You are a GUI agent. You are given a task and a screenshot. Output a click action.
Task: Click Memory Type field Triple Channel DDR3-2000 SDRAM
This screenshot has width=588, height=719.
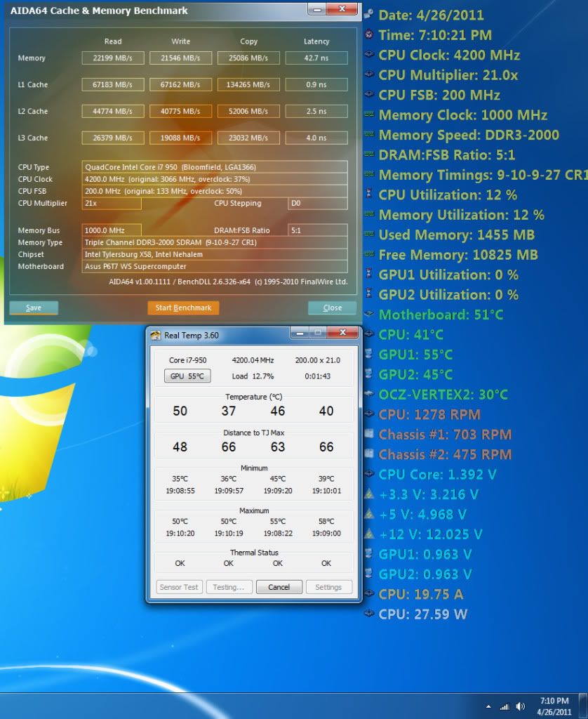click(215, 242)
